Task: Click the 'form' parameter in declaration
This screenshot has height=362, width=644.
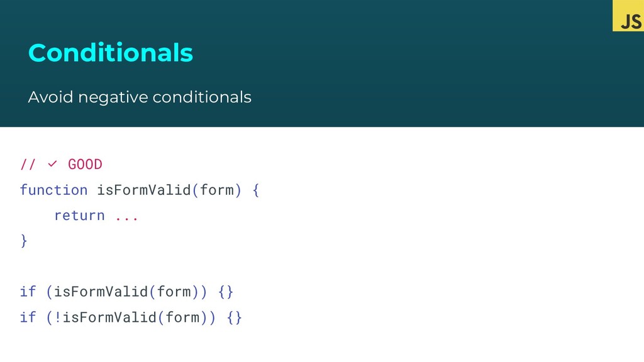Action: (217, 190)
